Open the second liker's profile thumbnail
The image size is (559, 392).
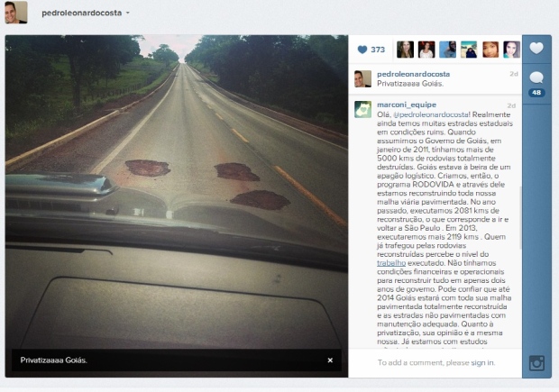pyautogui.click(x=426, y=50)
